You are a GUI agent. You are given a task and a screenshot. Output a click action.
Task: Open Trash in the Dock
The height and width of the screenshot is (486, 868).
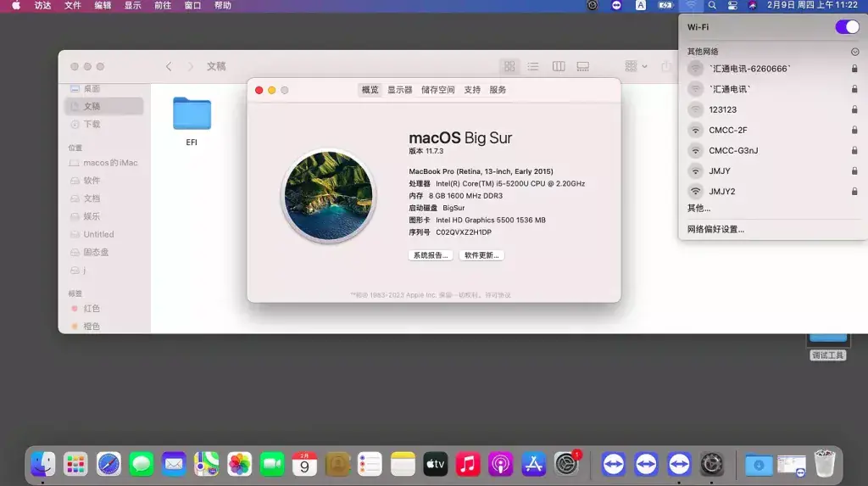point(824,464)
